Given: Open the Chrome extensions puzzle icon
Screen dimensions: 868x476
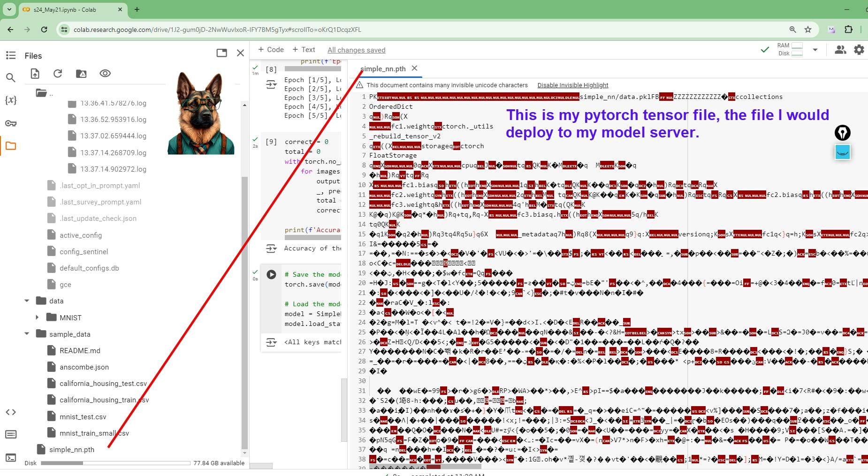Looking at the screenshot, I should point(849,30).
